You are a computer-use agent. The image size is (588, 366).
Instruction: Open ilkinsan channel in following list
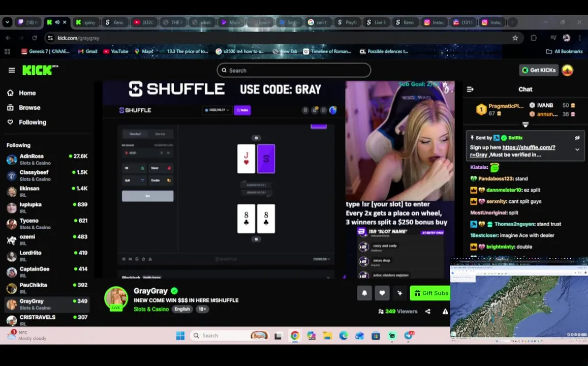(x=47, y=192)
